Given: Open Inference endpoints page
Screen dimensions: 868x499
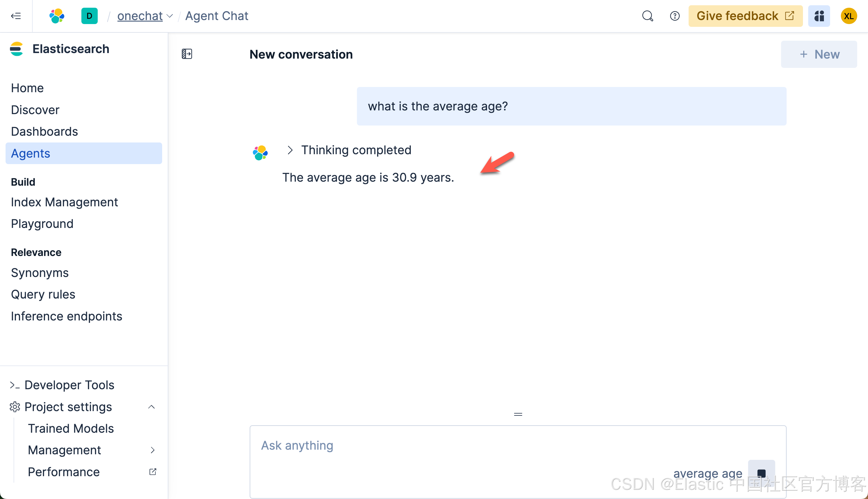Looking at the screenshot, I should click(67, 316).
